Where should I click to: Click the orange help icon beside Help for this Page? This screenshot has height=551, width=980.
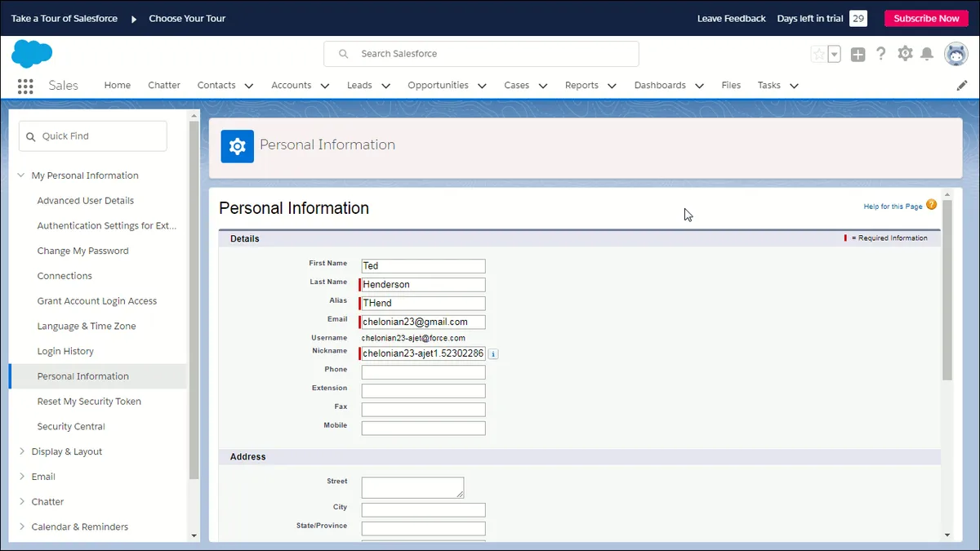click(932, 205)
